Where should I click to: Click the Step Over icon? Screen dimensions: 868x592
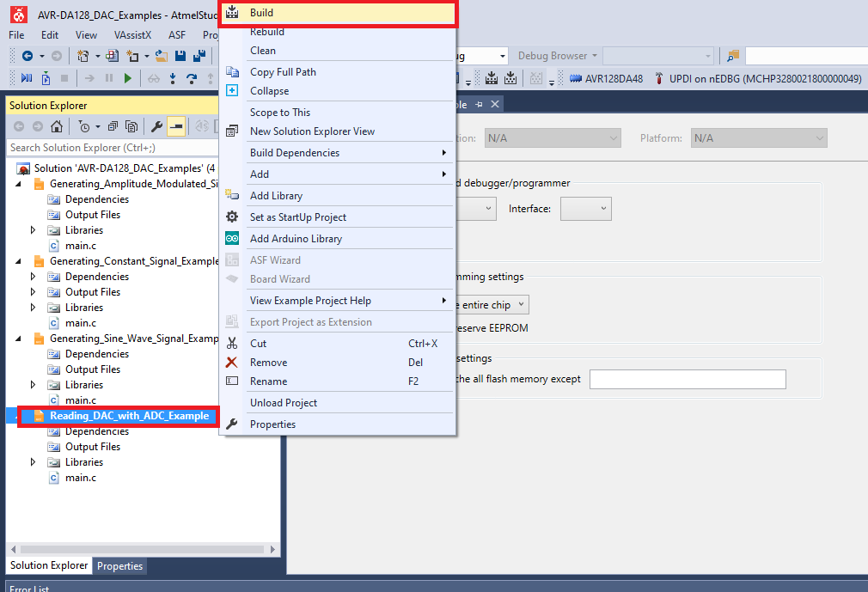point(192,78)
